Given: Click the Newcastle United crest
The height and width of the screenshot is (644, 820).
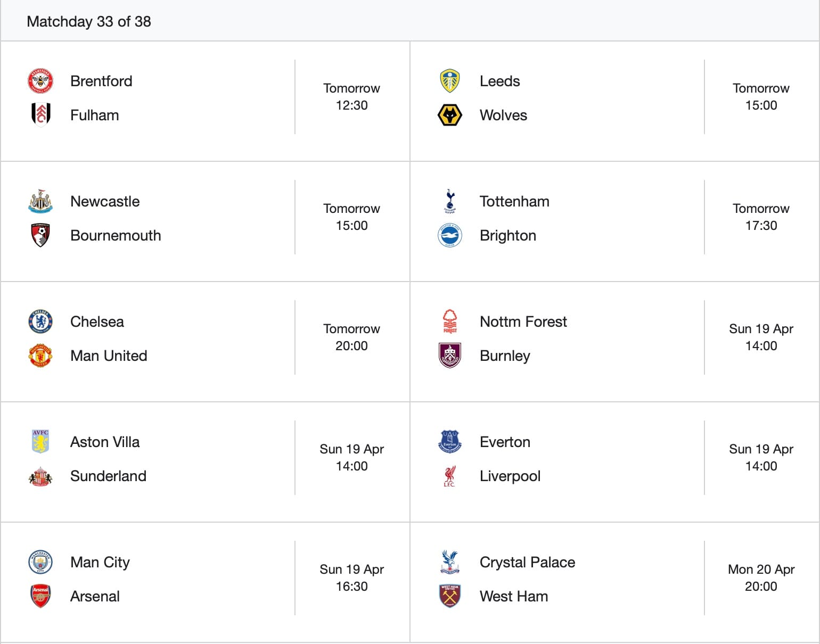Looking at the screenshot, I should pyautogui.click(x=40, y=201).
